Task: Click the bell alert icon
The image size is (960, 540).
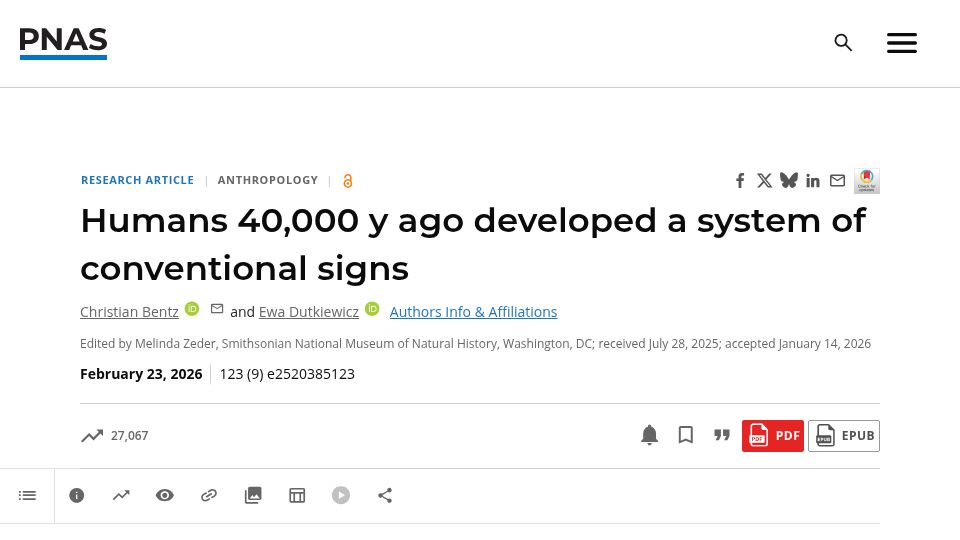Action: pos(650,435)
